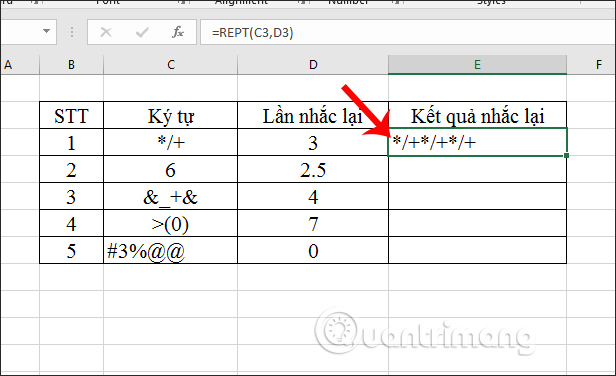Click the Cancel X icon in formula bar
This screenshot has width=616, height=376.
pos(106,32)
